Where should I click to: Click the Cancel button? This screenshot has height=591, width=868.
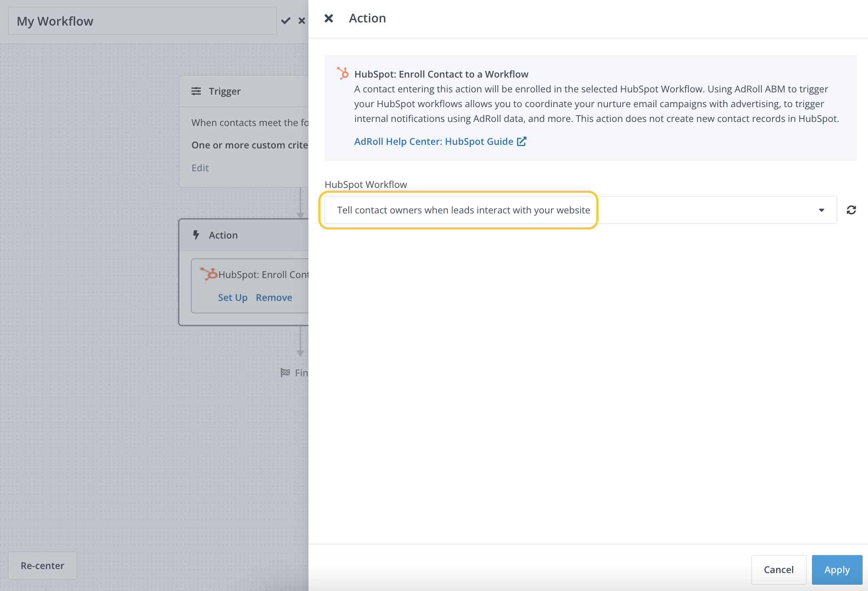pos(779,570)
